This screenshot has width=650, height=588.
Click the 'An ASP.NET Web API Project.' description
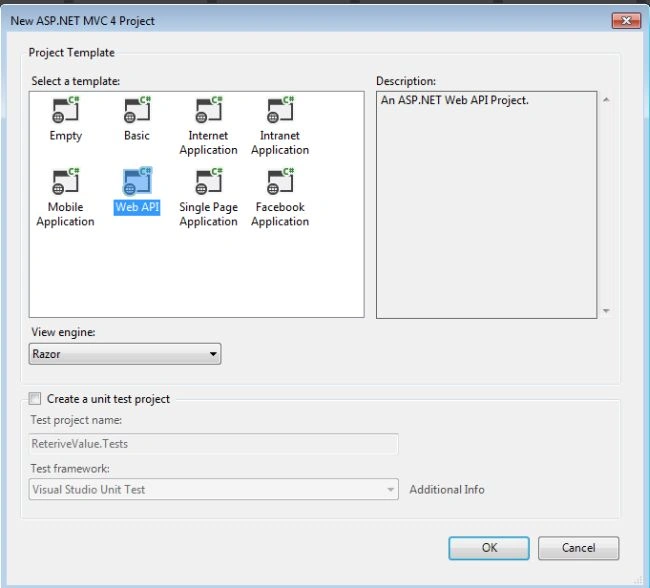pyautogui.click(x=455, y=100)
